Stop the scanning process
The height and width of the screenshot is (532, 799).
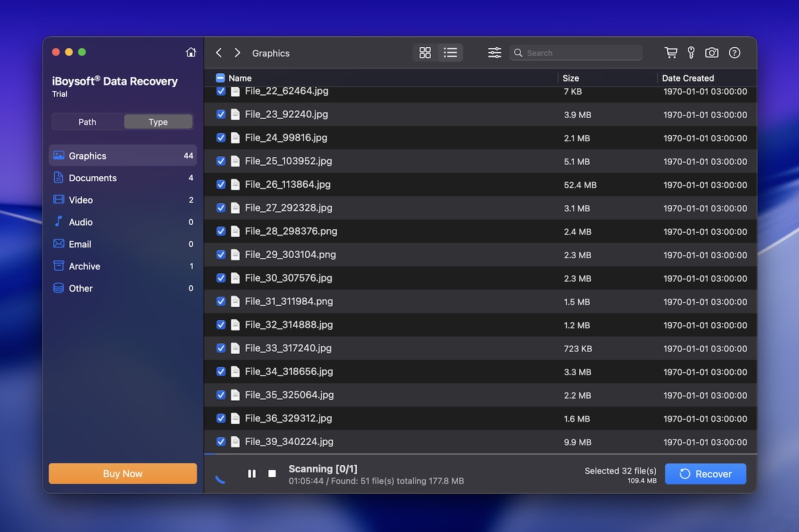[x=272, y=474]
